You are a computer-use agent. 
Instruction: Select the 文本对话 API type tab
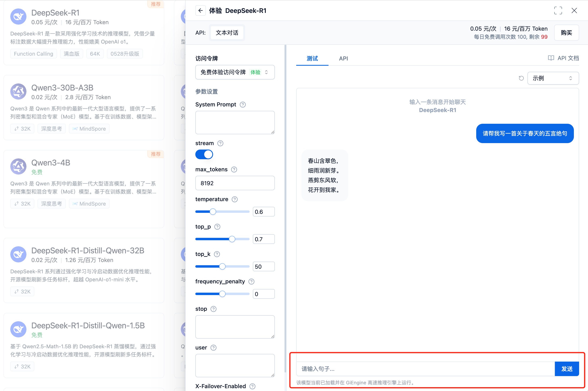[227, 33]
